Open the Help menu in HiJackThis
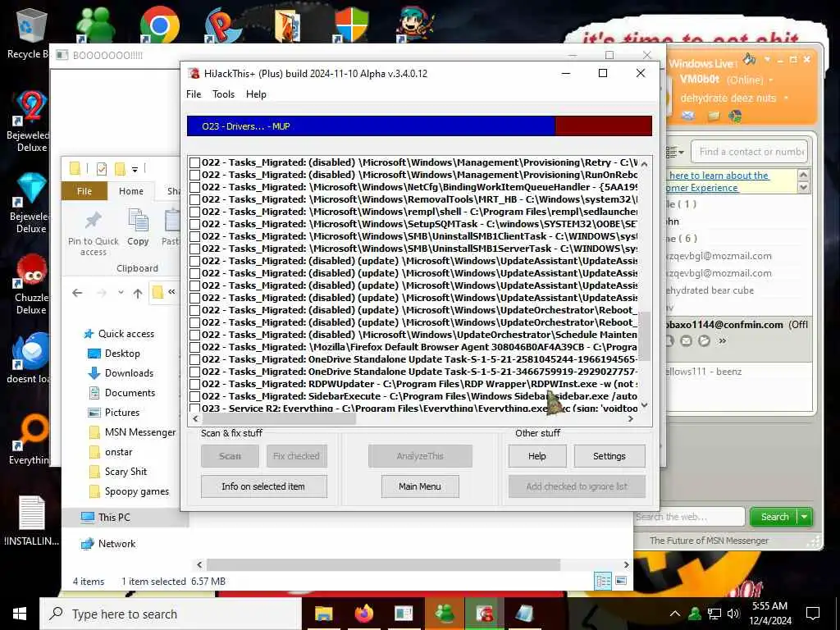The height and width of the screenshot is (630, 840). coord(256,94)
